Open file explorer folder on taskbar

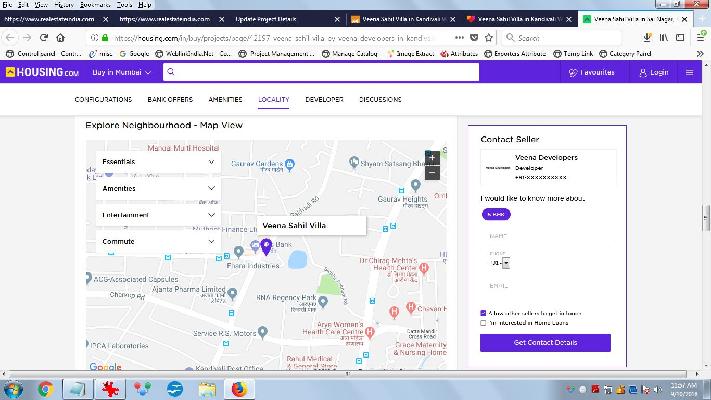pyautogui.click(x=207, y=389)
